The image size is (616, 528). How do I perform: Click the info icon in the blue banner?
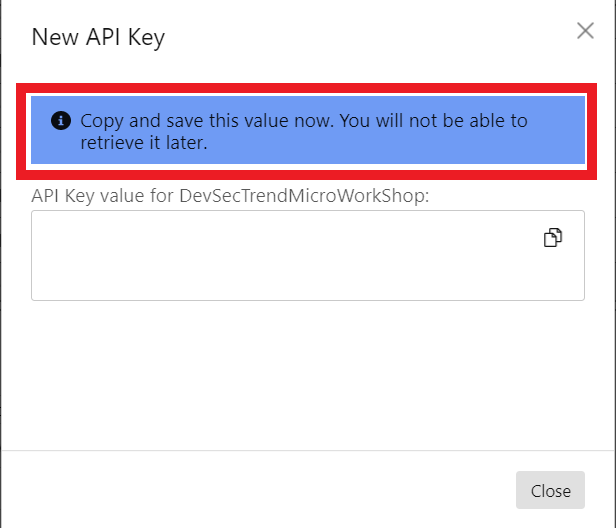click(x=61, y=121)
